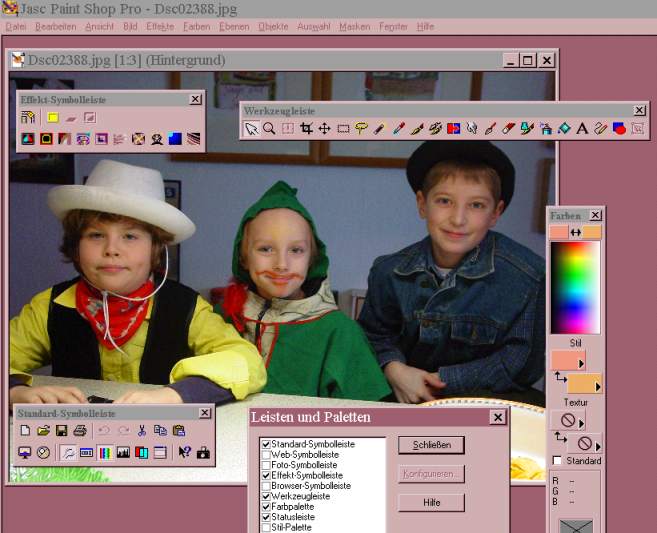This screenshot has width=657, height=533.
Task: Click the Hilfe button in dialog
Action: (431, 503)
